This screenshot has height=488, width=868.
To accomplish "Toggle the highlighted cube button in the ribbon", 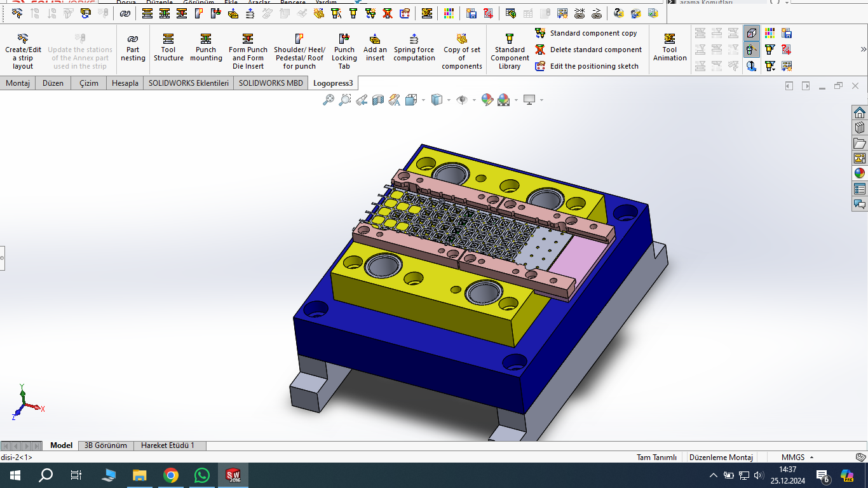I will pos(752,33).
